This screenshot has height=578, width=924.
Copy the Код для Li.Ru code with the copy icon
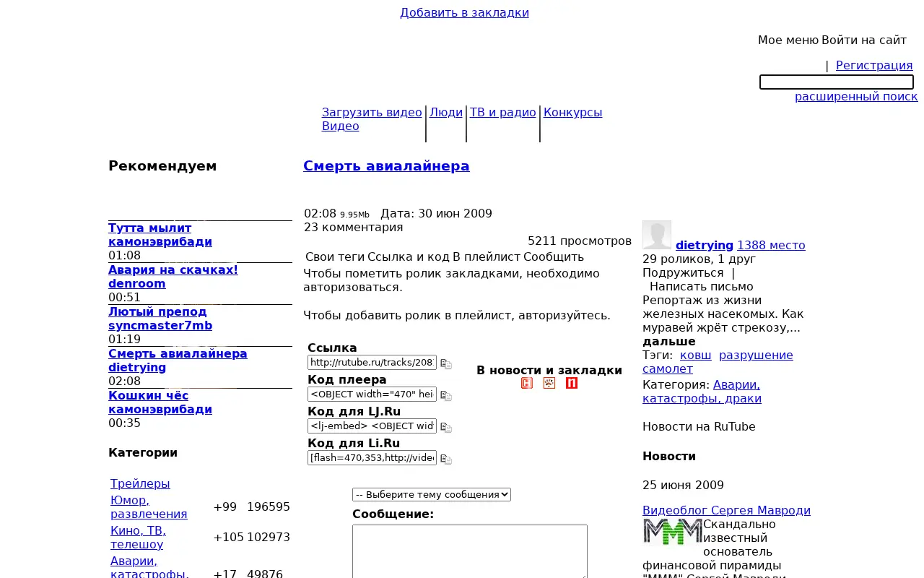point(446,460)
